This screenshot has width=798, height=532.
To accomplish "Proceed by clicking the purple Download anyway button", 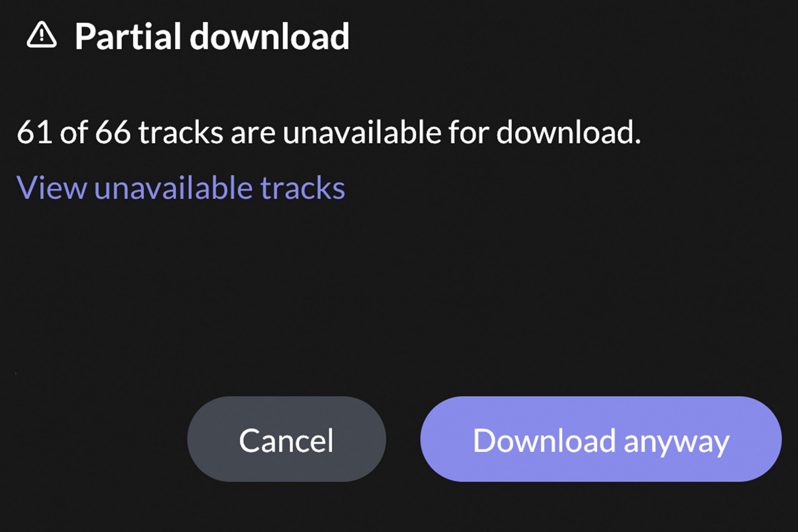I will click(600, 439).
